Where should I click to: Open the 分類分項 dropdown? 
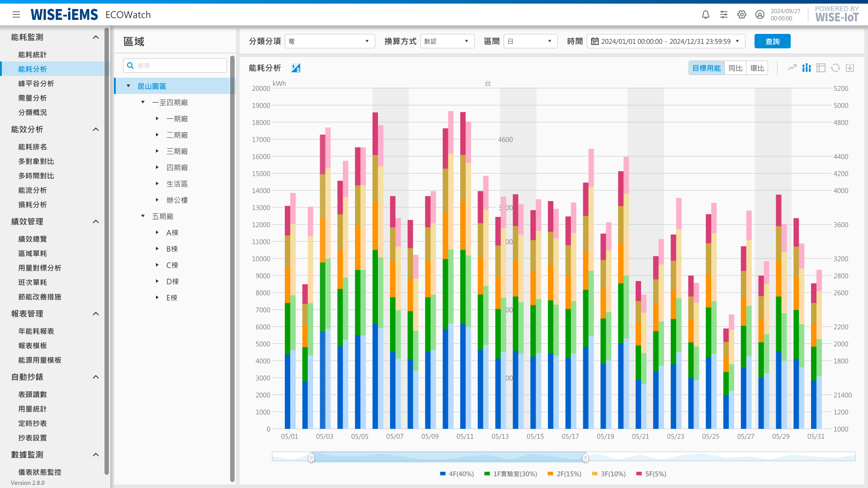point(330,41)
